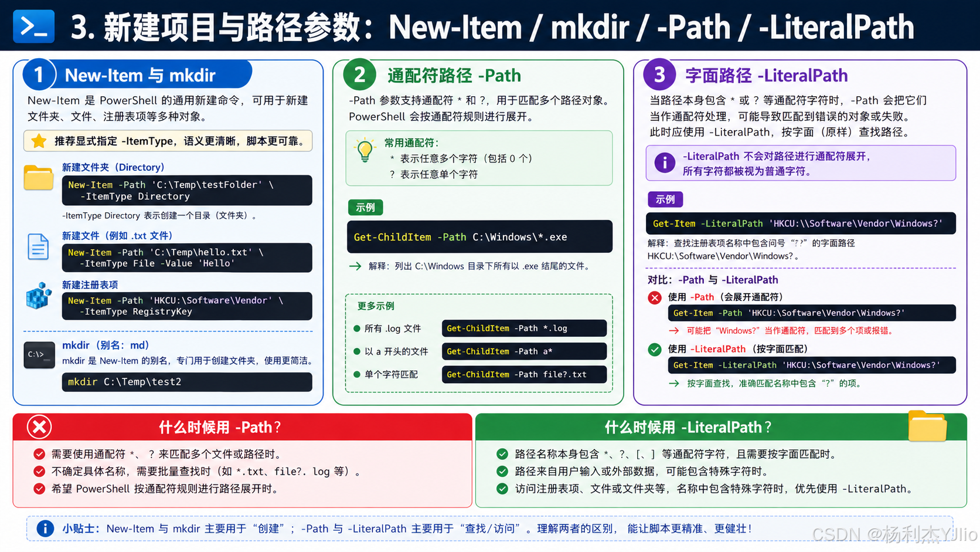Click the green arrow before 解释：列出 C:\Windows
Screen dimensions: 980x552
pyautogui.click(x=355, y=266)
